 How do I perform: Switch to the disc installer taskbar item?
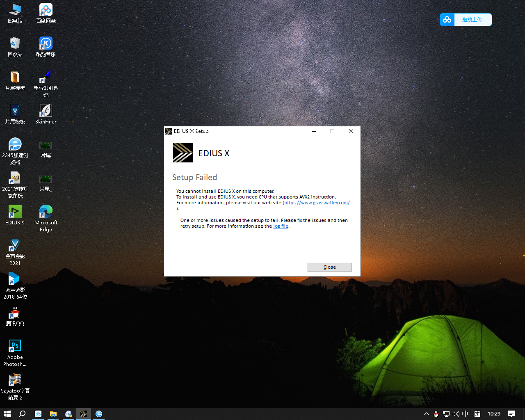tap(68, 414)
